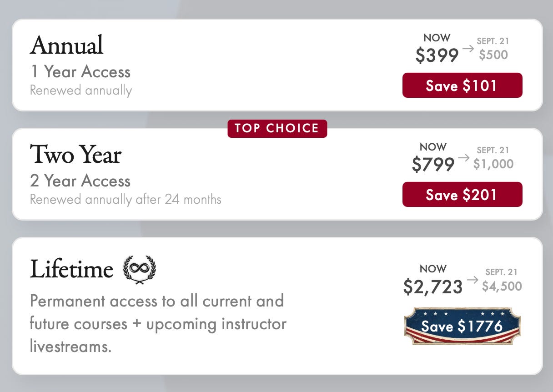The width and height of the screenshot is (553, 392).
Task: Click the $799 current two-year price
Action: click(433, 164)
